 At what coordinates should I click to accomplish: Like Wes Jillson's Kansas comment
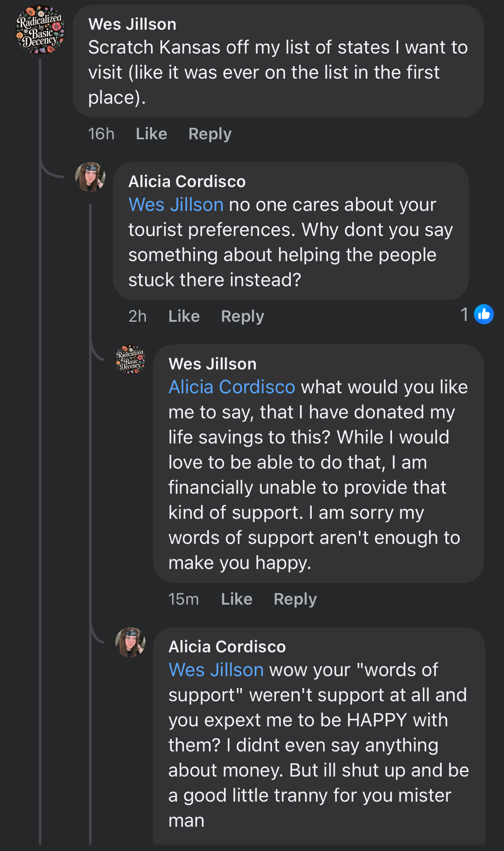click(151, 134)
